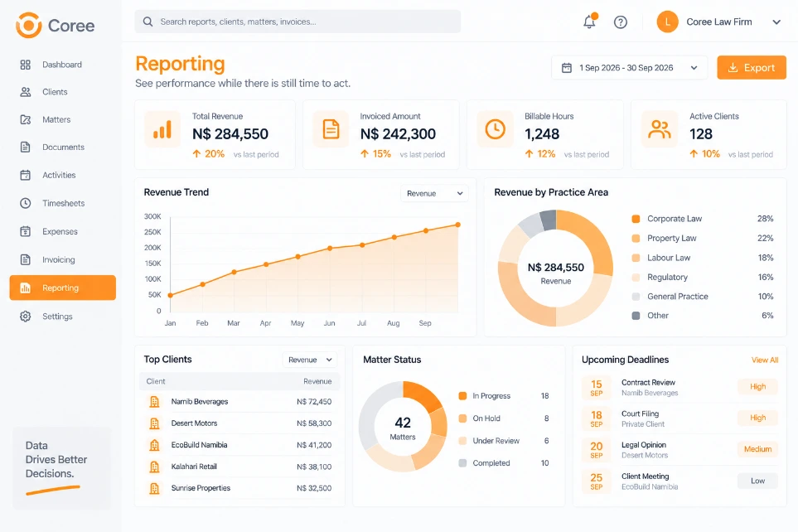The height and width of the screenshot is (532, 798).
Task: Click building icon next to Desert Motors
Action: click(x=154, y=423)
